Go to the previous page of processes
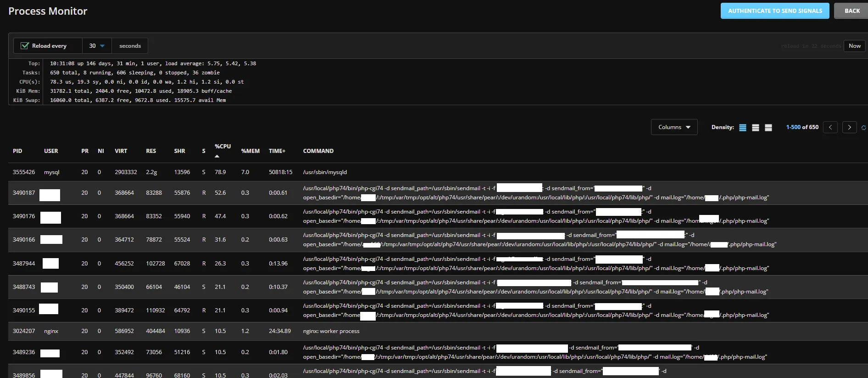Screen dimensions: 868x378 [830, 127]
